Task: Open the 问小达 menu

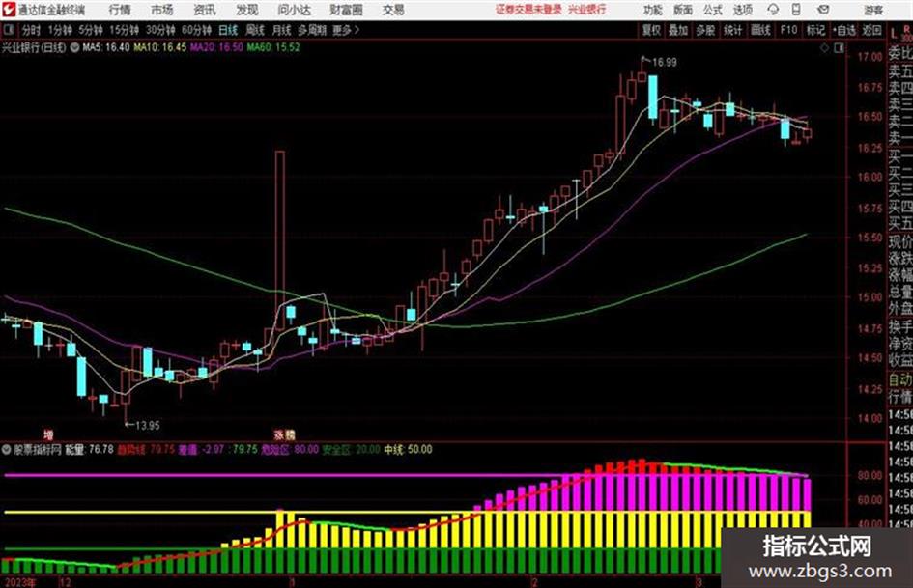Action: point(294,10)
